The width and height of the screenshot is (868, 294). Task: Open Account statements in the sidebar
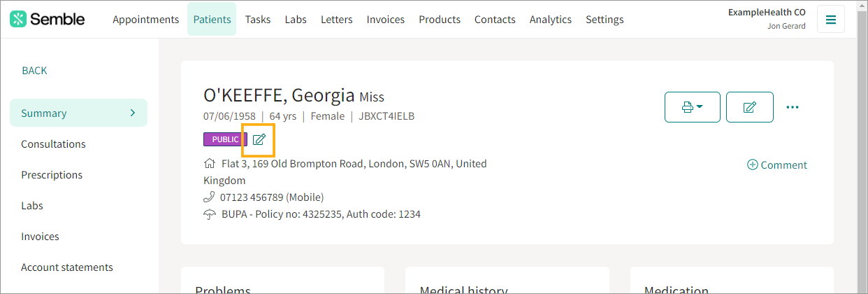tap(67, 267)
